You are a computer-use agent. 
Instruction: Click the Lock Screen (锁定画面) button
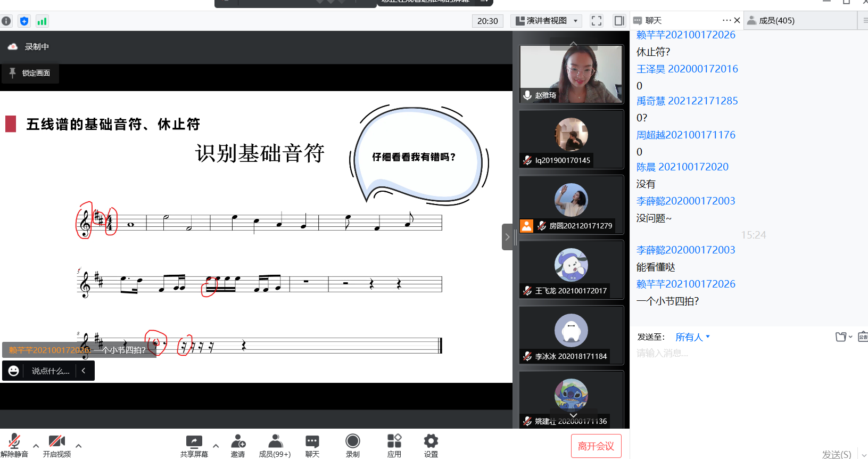[x=30, y=73]
